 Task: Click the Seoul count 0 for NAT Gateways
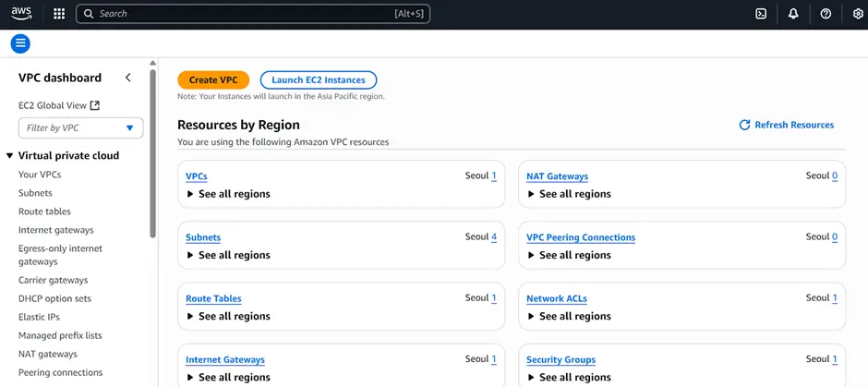point(835,176)
